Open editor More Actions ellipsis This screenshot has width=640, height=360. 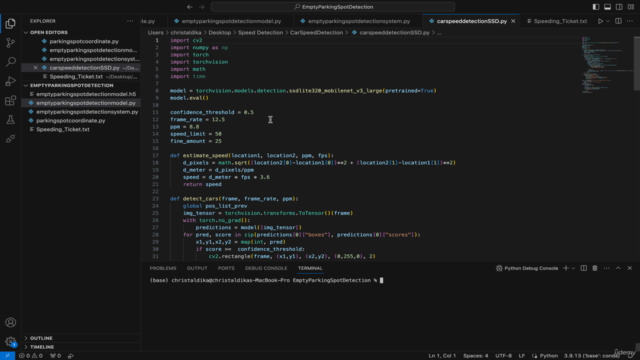[630, 21]
